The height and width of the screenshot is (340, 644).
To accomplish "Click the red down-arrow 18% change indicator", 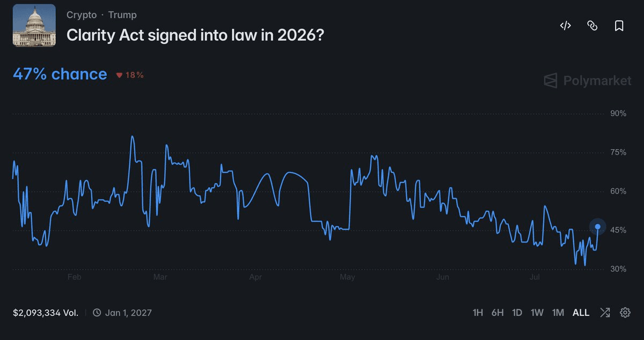I will point(130,75).
